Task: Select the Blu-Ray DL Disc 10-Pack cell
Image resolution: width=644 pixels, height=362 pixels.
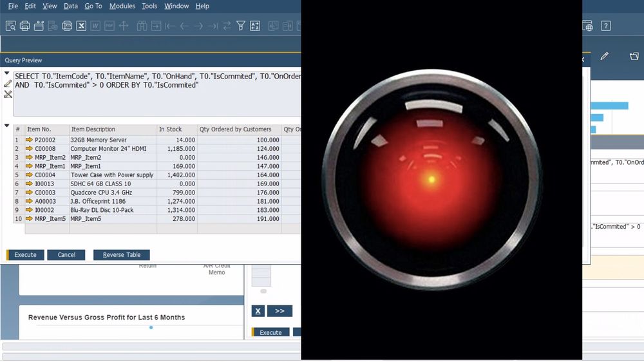Action: (x=113, y=210)
